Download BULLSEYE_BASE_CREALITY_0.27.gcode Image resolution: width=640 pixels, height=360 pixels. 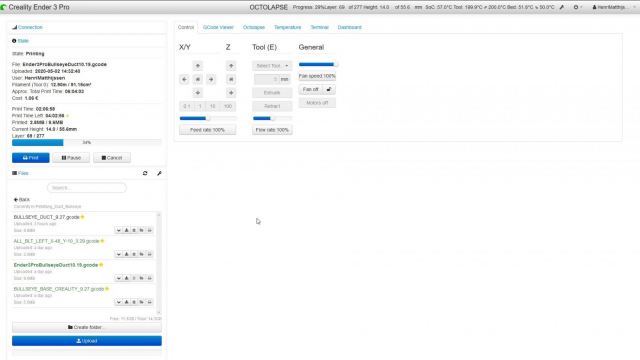point(127,302)
